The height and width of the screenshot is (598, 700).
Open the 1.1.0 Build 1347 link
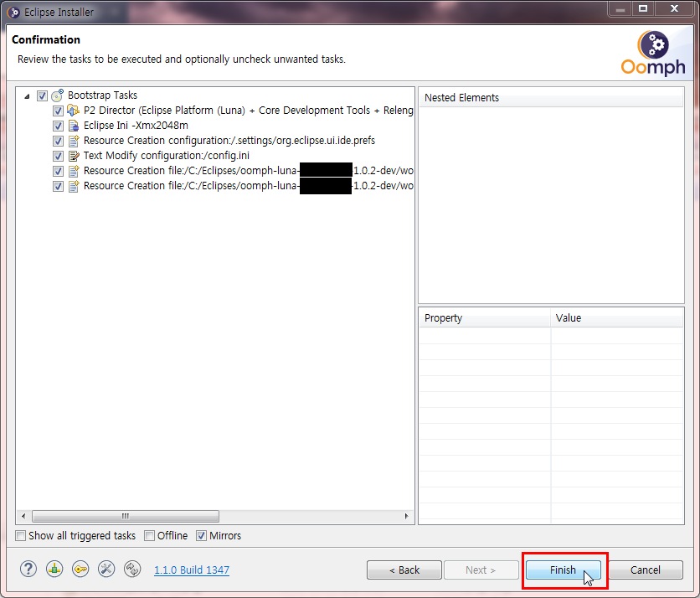point(192,570)
